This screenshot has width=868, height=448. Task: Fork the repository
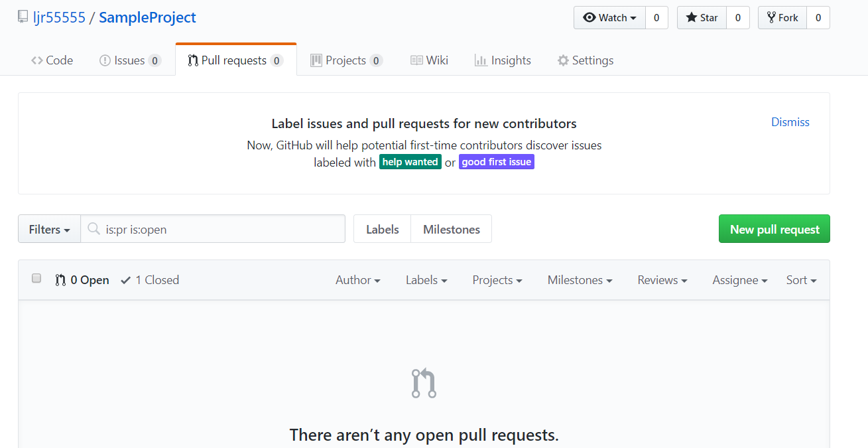click(782, 18)
